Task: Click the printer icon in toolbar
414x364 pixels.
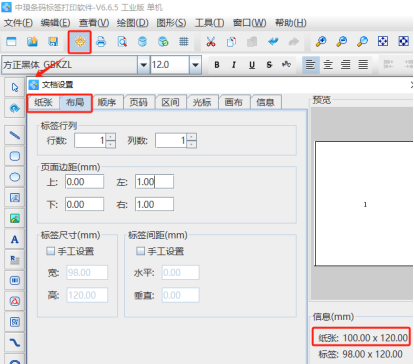Action: coord(101,42)
